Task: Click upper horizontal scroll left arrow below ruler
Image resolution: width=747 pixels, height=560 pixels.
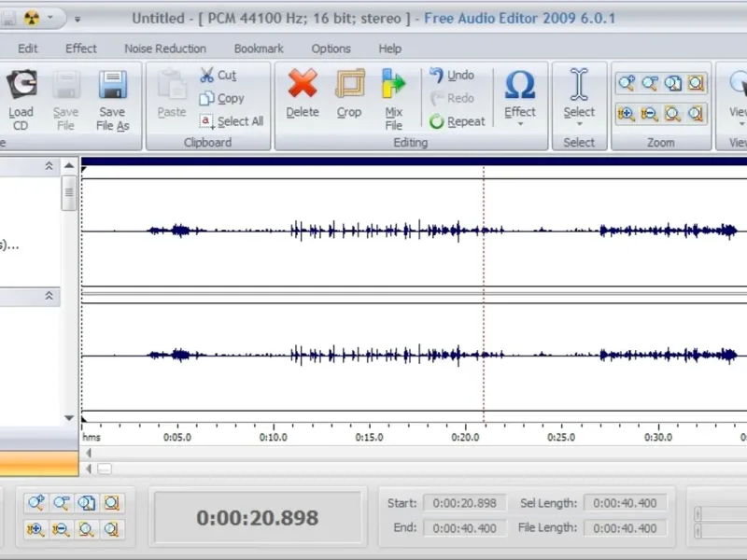Action: (88, 453)
